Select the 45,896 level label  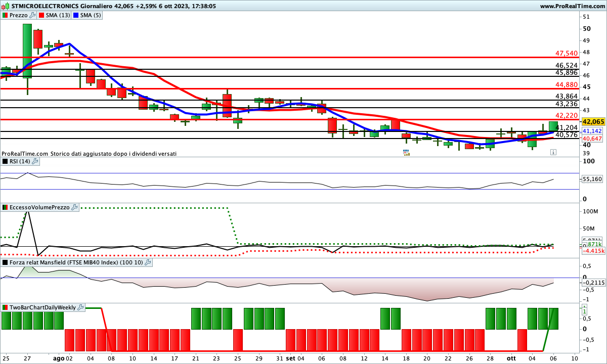pos(566,72)
